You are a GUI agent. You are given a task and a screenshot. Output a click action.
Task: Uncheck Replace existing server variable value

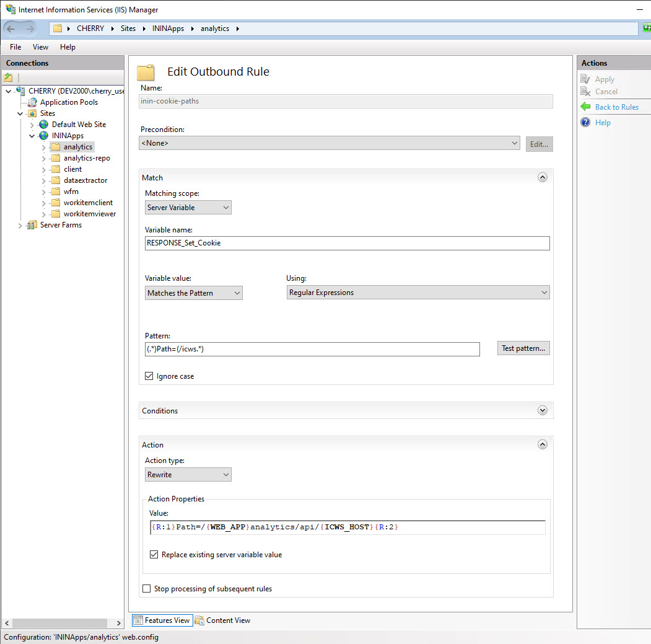click(154, 554)
